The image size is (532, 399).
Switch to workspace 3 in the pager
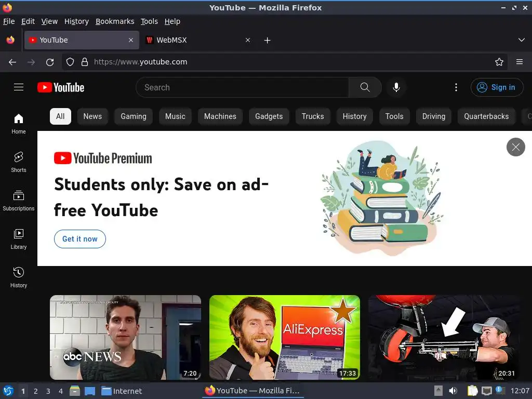(x=48, y=391)
